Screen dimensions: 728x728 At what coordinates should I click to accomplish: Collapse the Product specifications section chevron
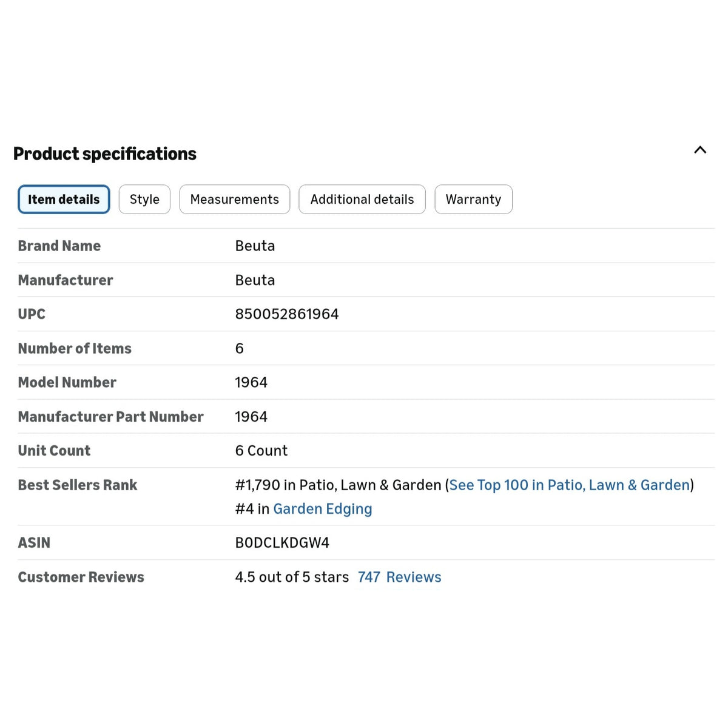coord(700,150)
